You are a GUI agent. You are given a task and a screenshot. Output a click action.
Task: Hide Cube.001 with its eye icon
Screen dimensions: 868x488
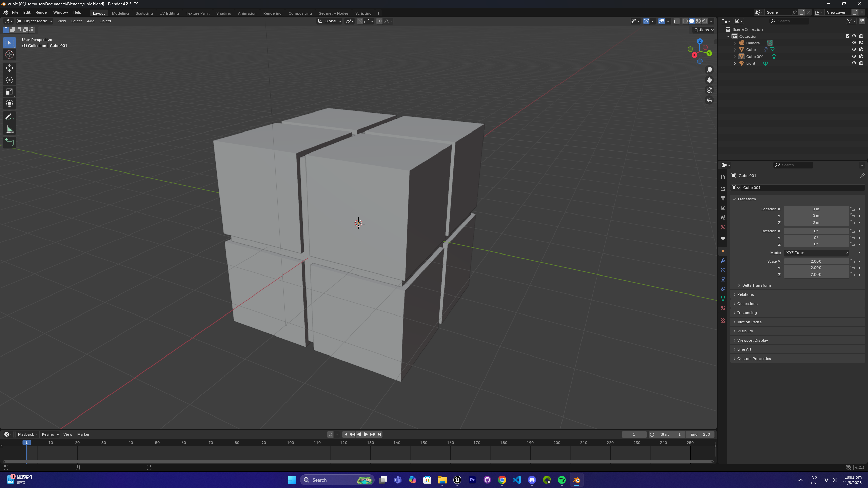point(854,56)
